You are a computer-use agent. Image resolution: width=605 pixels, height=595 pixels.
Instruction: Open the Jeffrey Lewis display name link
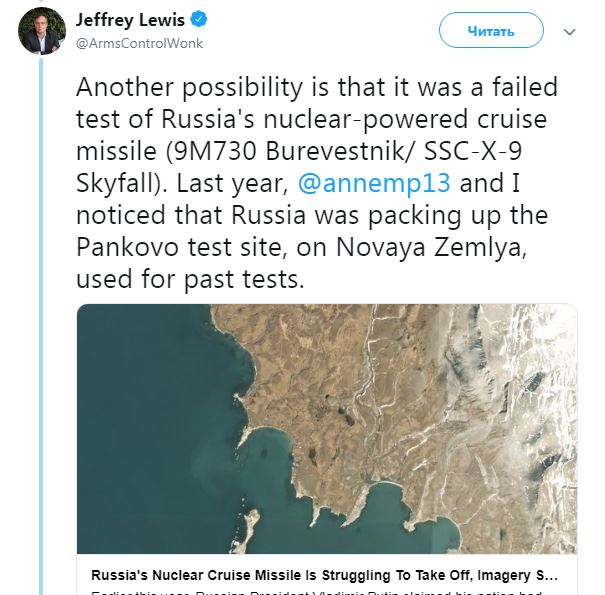point(130,20)
